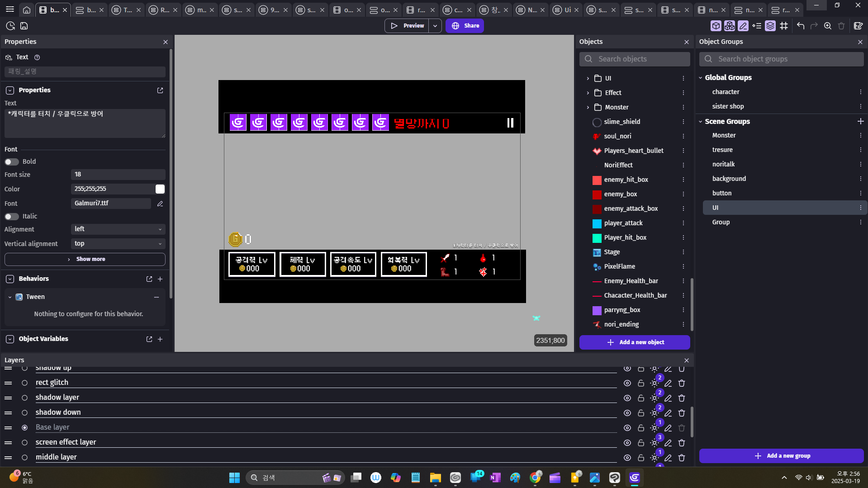Remove the Tween behavior with minus icon
This screenshot has width=868, height=488.
pyautogui.click(x=157, y=297)
